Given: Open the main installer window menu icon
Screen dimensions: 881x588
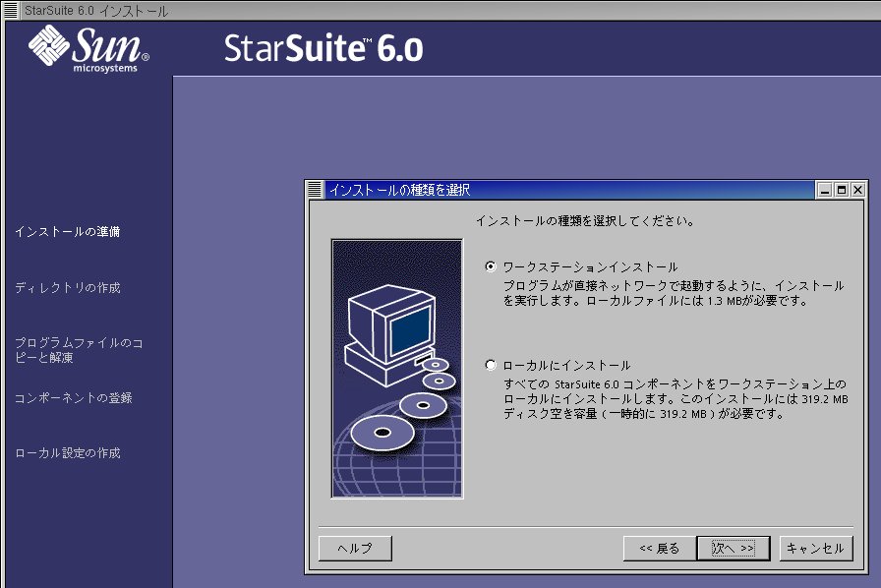Looking at the screenshot, I should (x=11, y=10).
